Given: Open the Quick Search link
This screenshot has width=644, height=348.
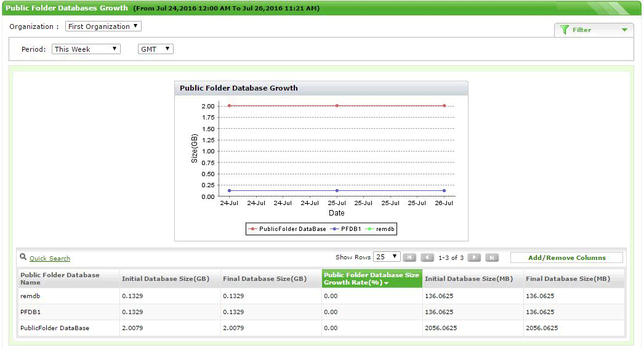Looking at the screenshot, I should [x=50, y=259].
